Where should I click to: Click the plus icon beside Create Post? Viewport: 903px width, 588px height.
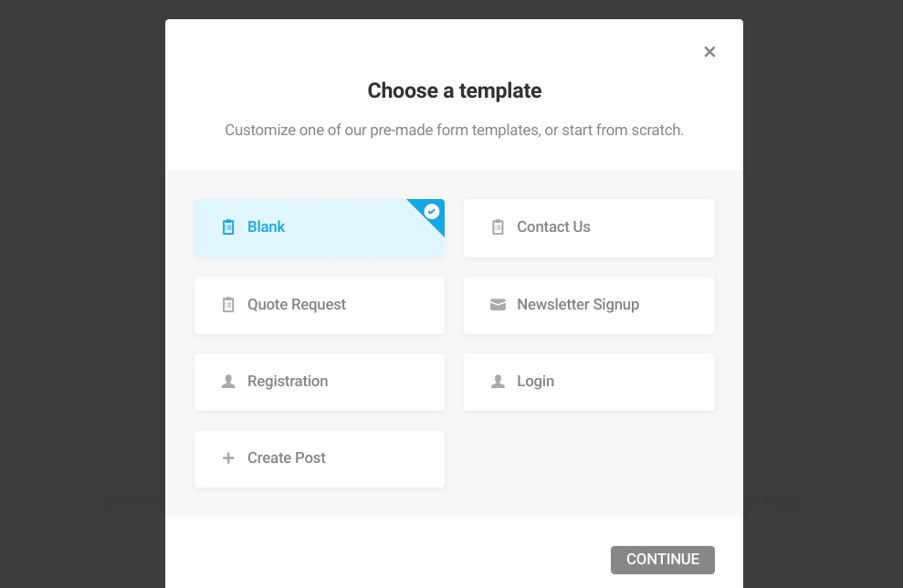coord(228,458)
